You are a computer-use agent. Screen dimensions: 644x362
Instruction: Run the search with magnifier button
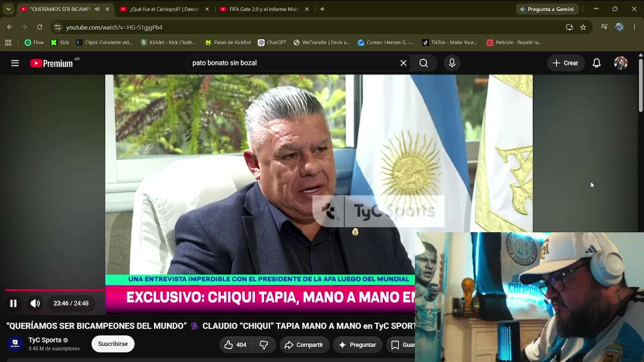tap(424, 63)
